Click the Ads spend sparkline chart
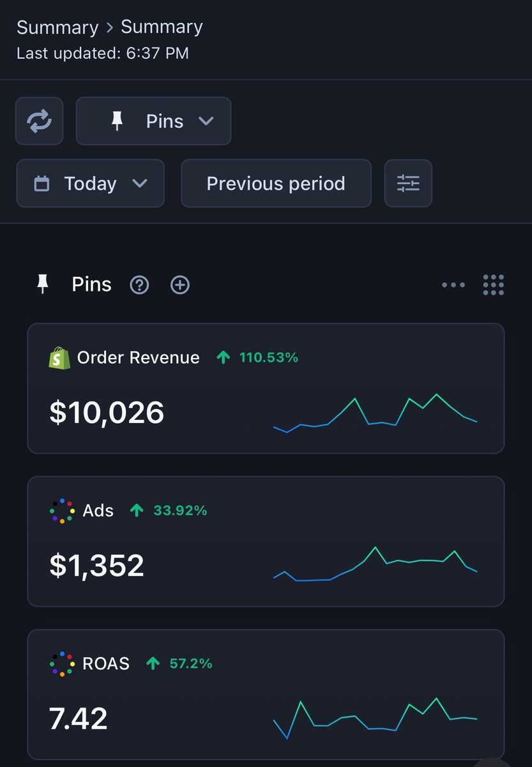The image size is (532, 767). coord(376,564)
